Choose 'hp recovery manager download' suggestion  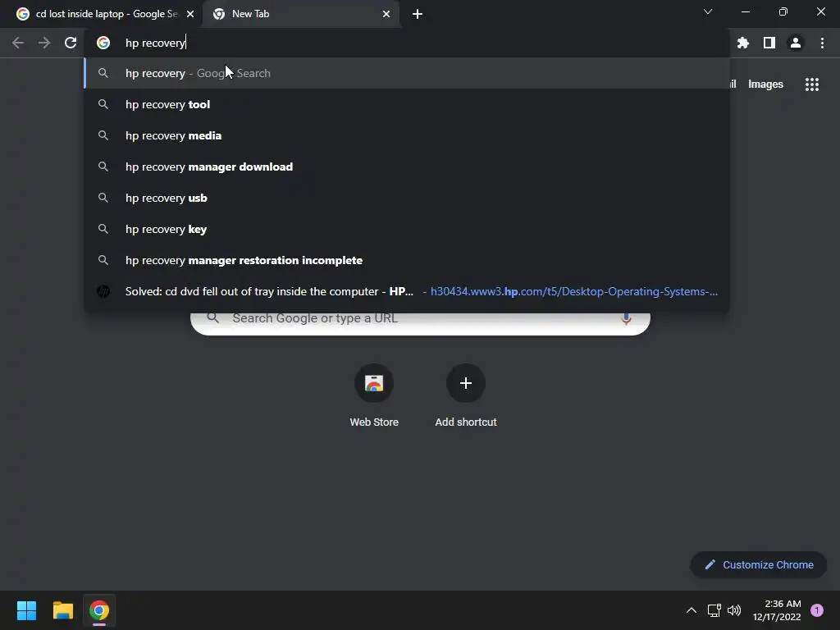click(407, 167)
